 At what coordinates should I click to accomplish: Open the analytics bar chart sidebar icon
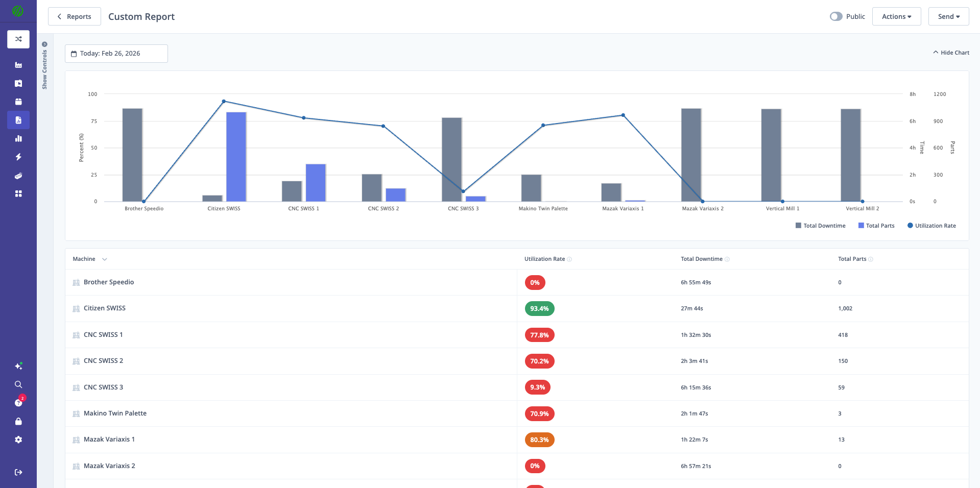pyautogui.click(x=18, y=138)
